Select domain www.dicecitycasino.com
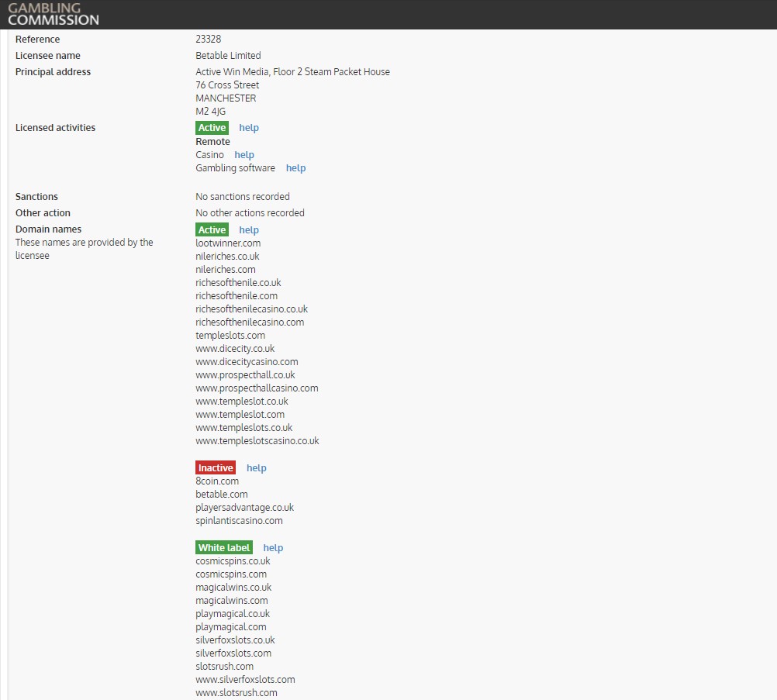The width and height of the screenshot is (777, 700). [x=247, y=362]
